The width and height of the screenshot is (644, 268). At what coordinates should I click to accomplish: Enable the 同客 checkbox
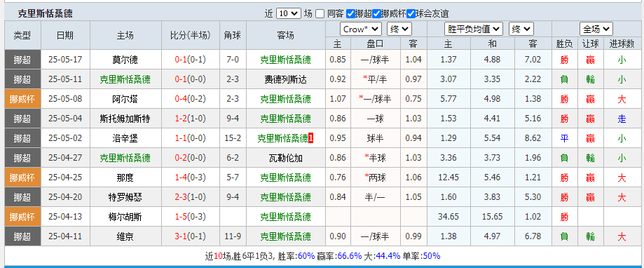320,13
